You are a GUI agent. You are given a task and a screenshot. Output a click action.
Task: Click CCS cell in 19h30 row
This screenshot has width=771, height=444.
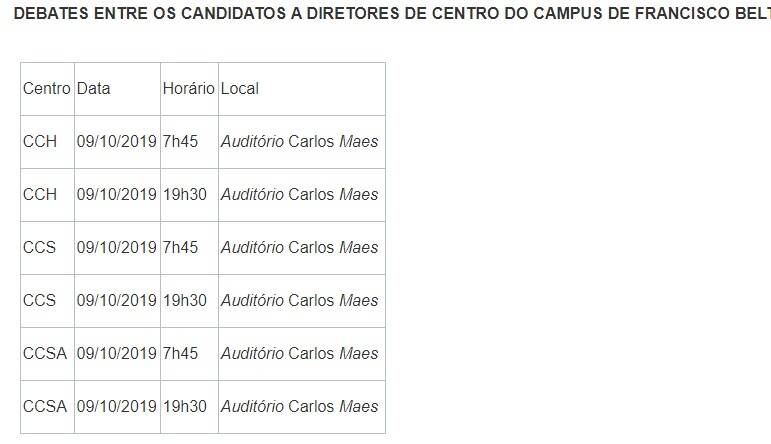pos(47,301)
